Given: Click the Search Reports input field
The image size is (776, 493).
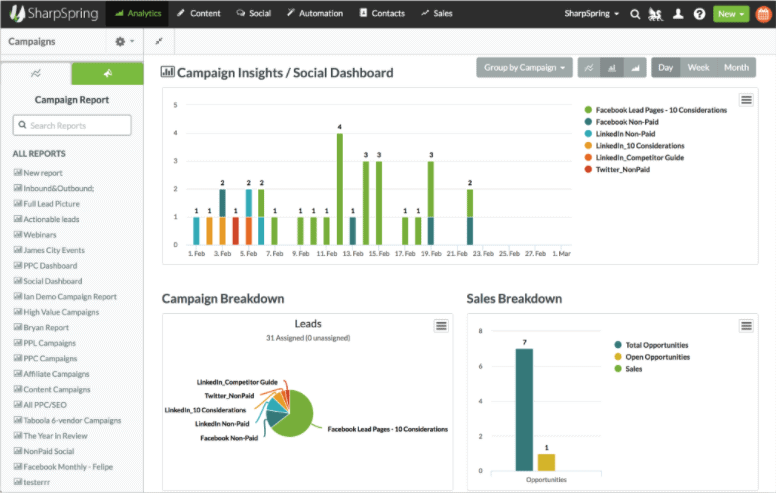Looking at the screenshot, I should [x=72, y=126].
